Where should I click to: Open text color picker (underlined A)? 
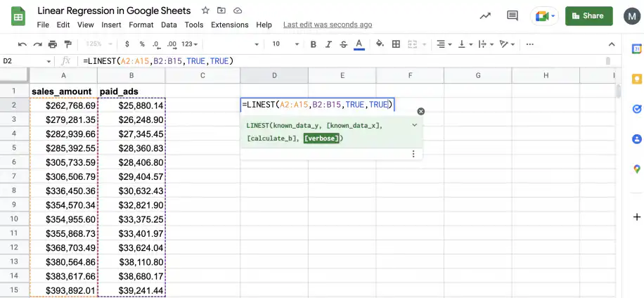359,44
